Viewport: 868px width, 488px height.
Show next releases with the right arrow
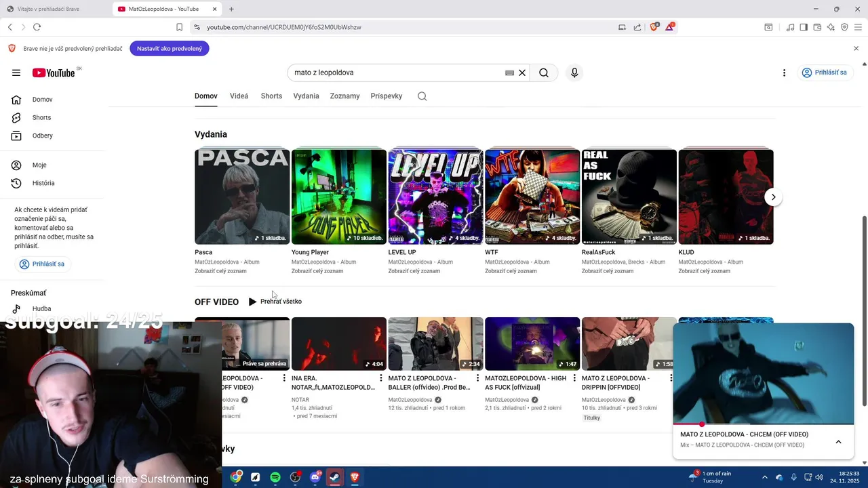(x=773, y=197)
